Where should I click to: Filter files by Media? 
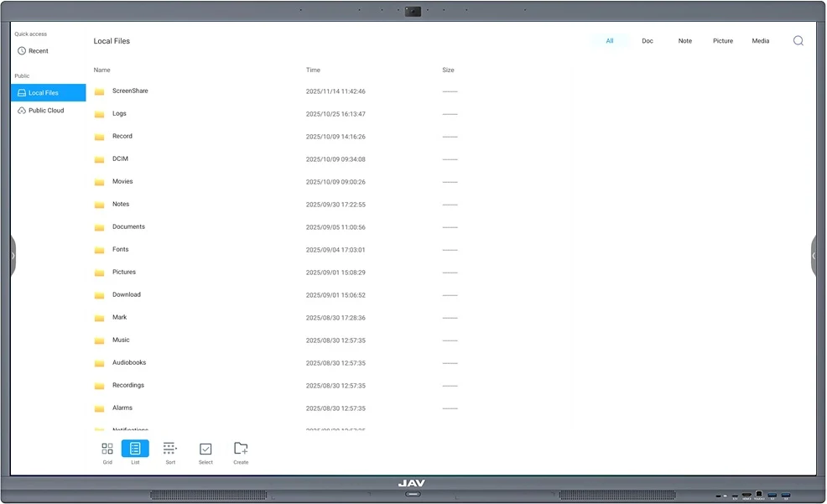(760, 40)
